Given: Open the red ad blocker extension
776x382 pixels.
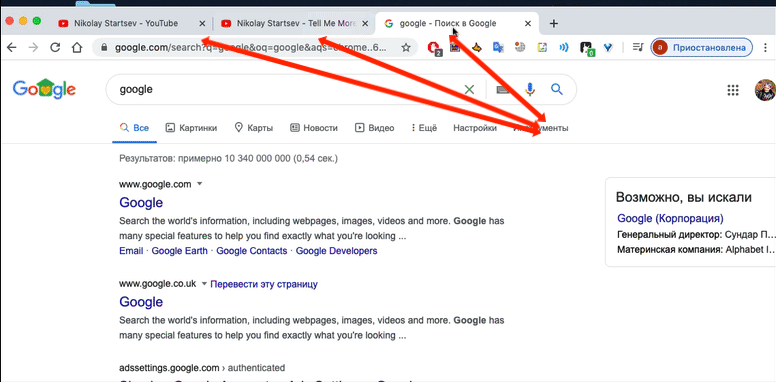Looking at the screenshot, I should coord(434,48).
